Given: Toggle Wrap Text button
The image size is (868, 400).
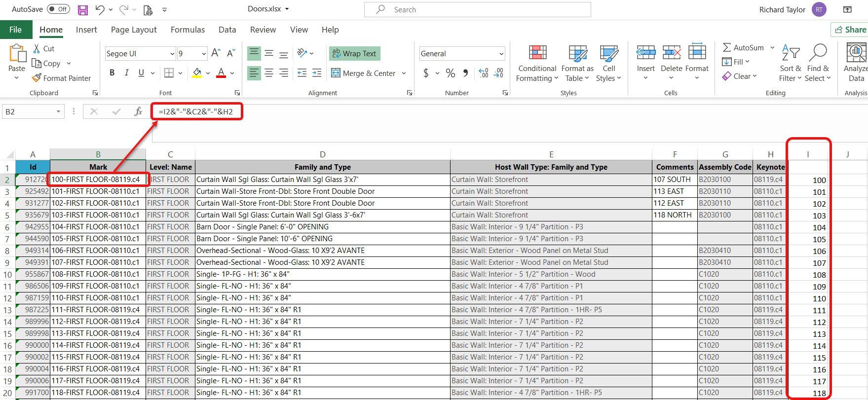Looking at the screenshot, I should 354,53.
